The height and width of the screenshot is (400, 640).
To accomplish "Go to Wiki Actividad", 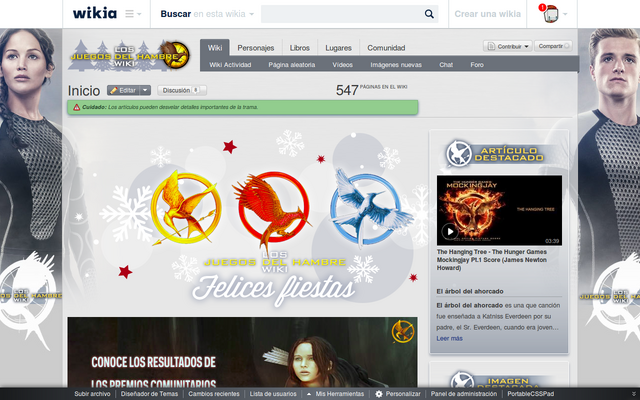I will [x=230, y=64].
